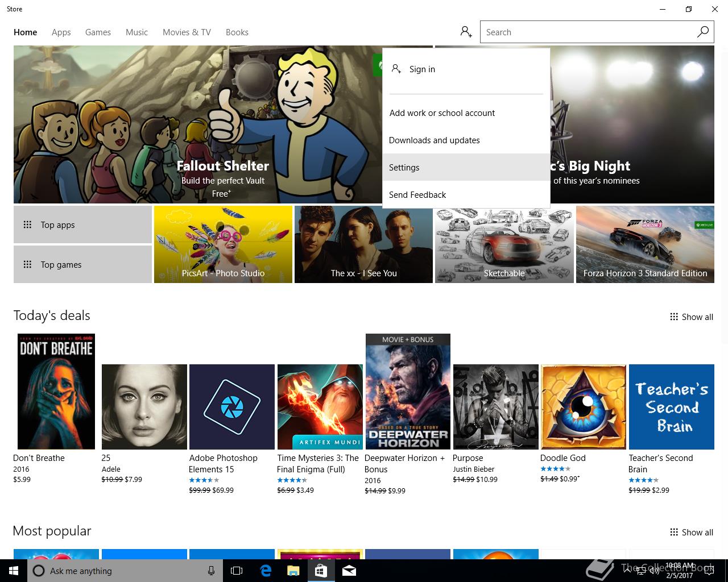Open the Windows Start button

14,571
